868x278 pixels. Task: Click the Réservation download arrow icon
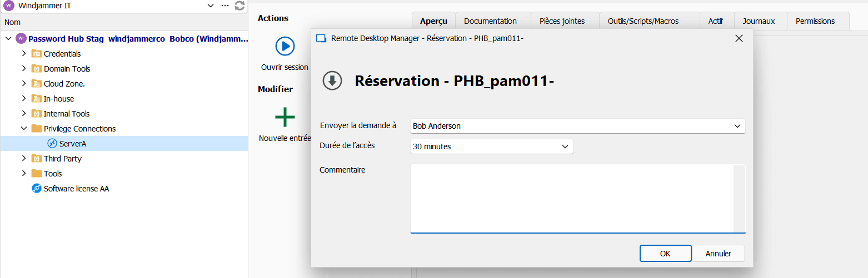(x=332, y=81)
